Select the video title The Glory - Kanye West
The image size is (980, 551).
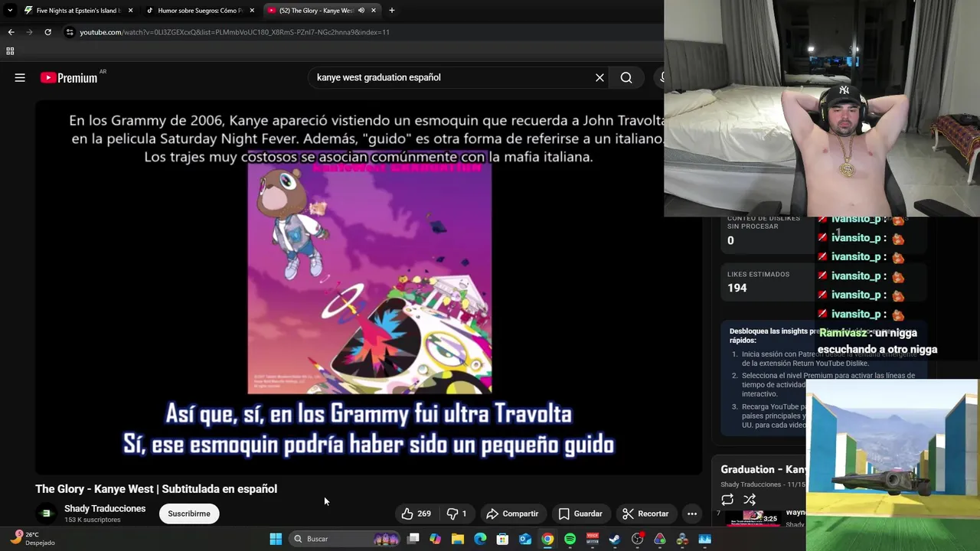[156, 489]
